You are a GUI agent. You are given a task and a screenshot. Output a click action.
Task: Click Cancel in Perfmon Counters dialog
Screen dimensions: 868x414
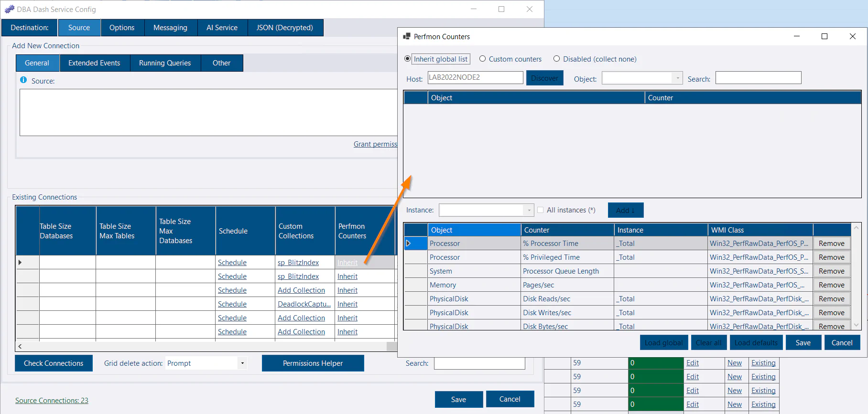click(842, 343)
